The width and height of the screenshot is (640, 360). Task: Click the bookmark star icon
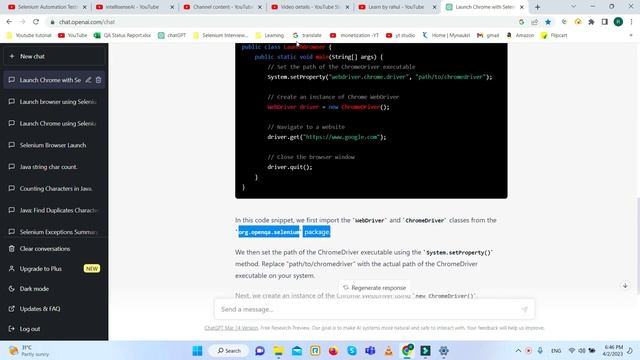click(x=548, y=22)
